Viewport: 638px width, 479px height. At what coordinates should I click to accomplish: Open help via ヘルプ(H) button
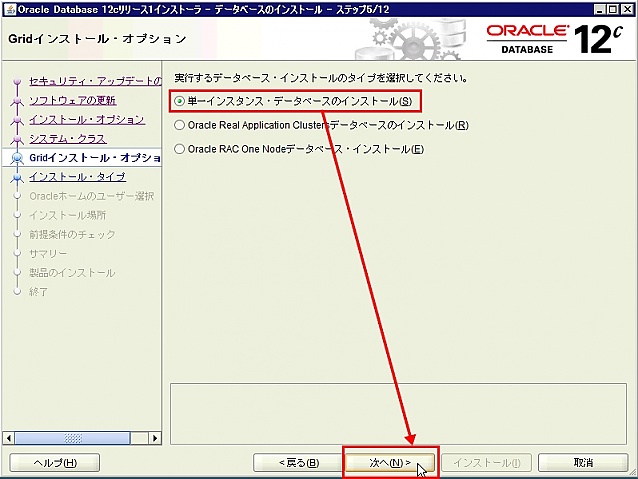coord(55,463)
